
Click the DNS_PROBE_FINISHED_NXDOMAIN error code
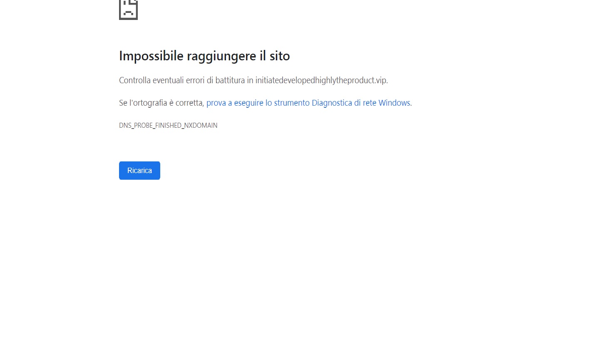(x=168, y=125)
